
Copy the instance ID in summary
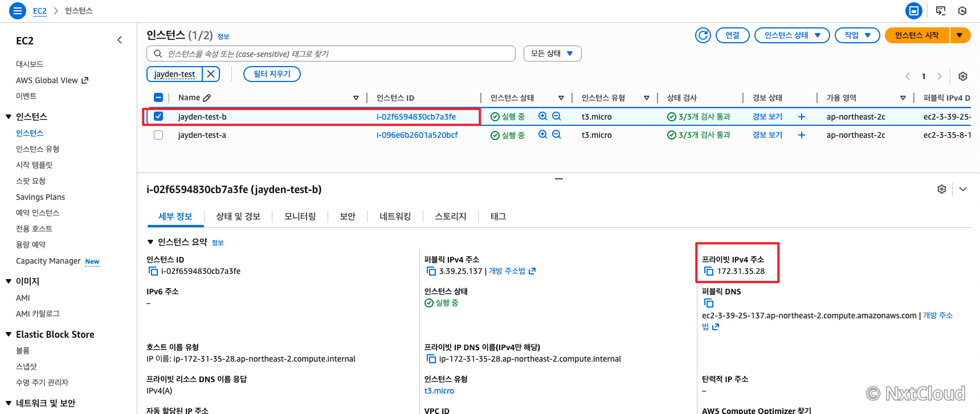point(153,271)
